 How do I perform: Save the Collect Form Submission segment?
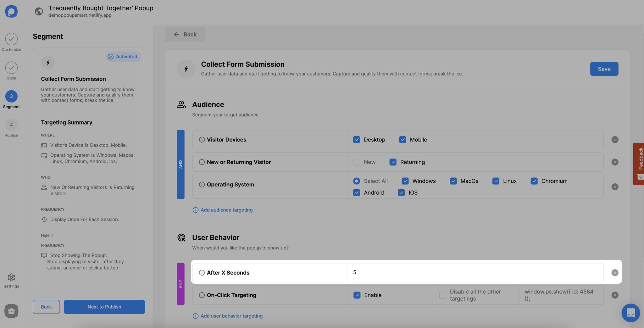(x=604, y=69)
